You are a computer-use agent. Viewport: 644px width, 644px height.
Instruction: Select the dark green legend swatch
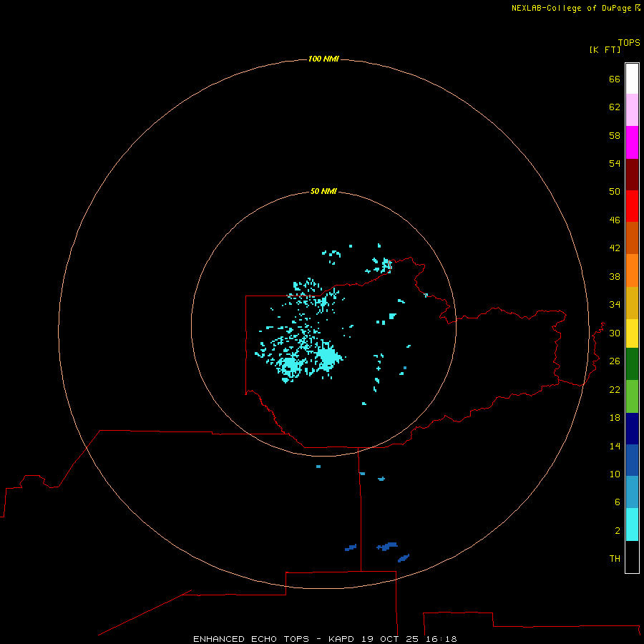632,364
